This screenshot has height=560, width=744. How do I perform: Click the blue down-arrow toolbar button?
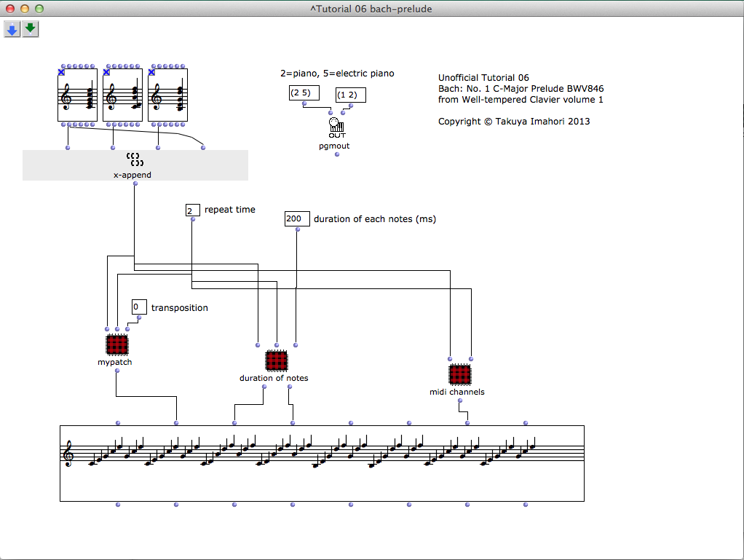pyautogui.click(x=12, y=29)
